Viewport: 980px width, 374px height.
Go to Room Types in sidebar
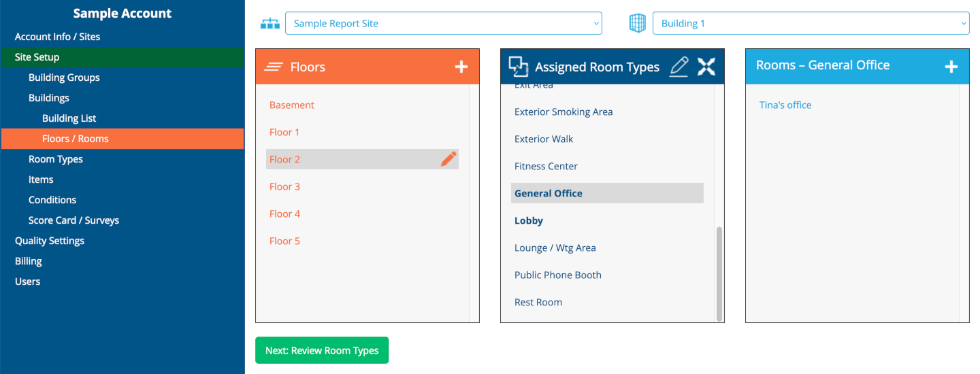coord(56,159)
